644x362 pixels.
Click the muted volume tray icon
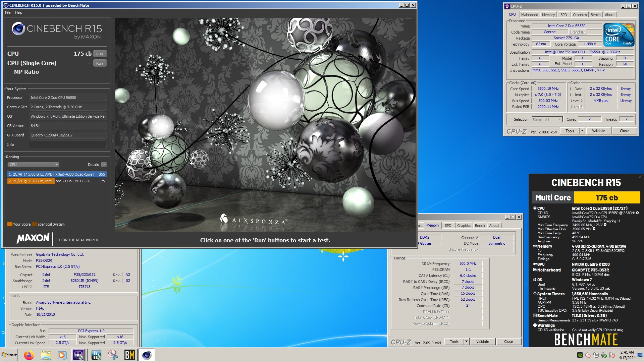click(x=588, y=355)
